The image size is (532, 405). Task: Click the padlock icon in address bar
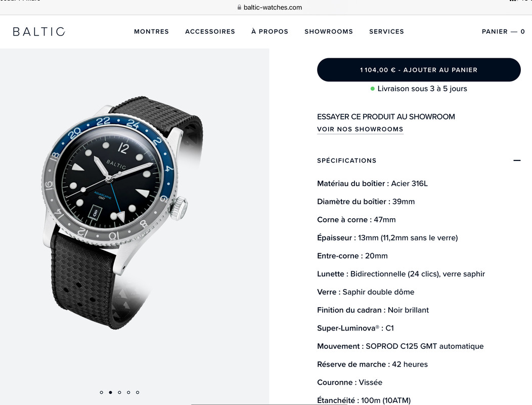(x=239, y=7)
